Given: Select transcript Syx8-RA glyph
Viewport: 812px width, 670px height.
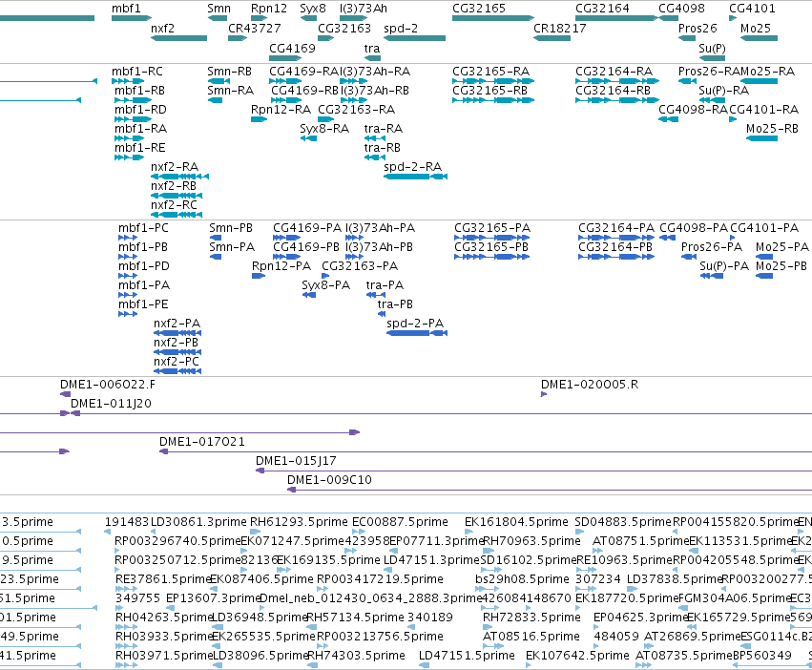Looking at the screenshot, I should 308,138.
